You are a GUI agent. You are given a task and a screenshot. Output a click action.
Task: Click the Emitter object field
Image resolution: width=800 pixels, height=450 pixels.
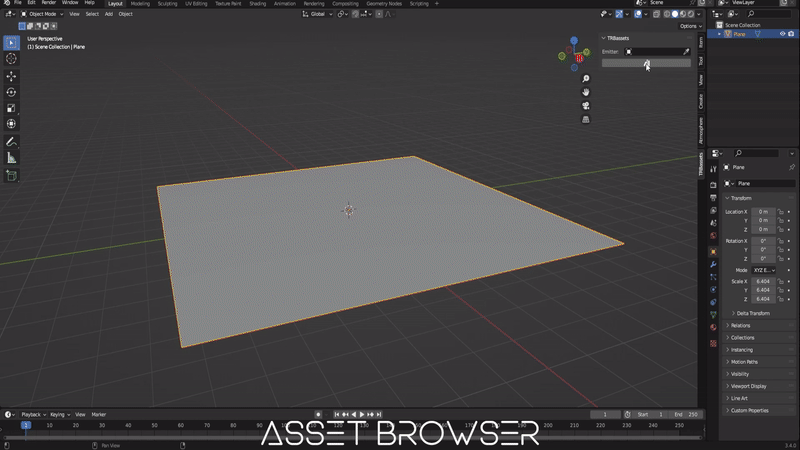click(658, 52)
